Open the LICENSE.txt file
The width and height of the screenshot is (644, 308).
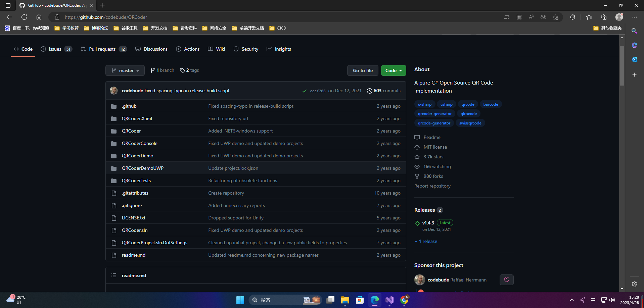(x=134, y=218)
